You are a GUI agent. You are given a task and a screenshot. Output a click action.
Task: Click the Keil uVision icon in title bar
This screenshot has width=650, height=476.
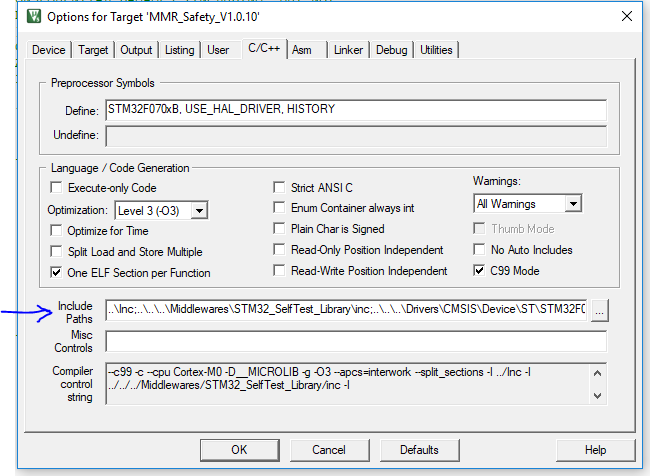click(x=34, y=16)
